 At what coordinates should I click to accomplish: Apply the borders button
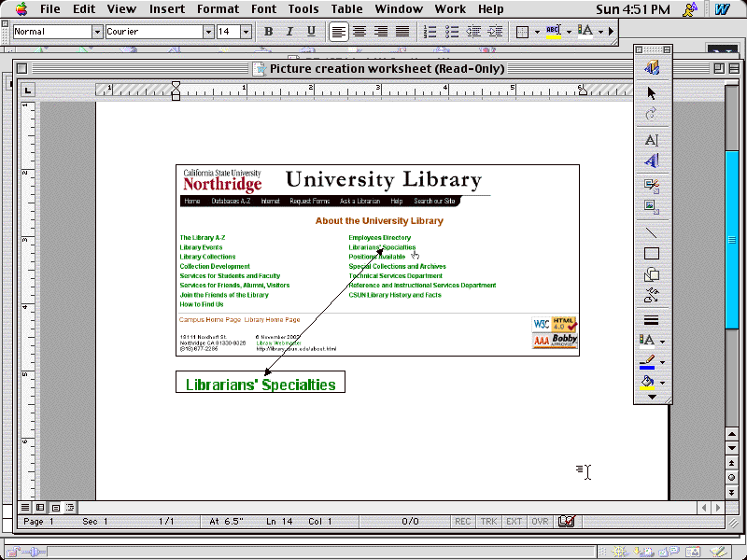[x=523, y=32]
